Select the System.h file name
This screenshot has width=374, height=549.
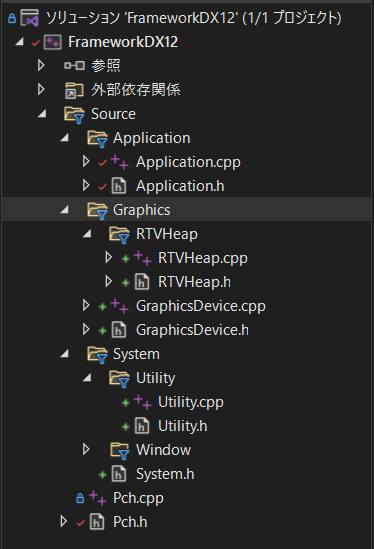click(165, 474)
